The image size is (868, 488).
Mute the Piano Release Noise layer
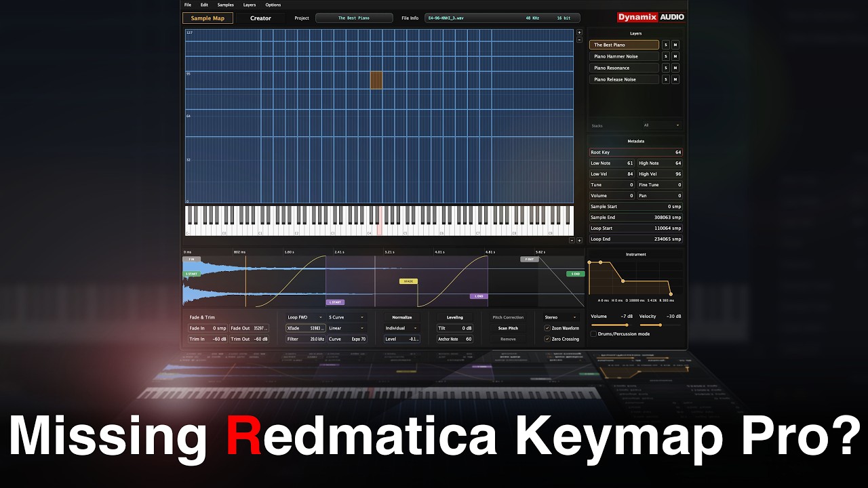click(675, 79)
